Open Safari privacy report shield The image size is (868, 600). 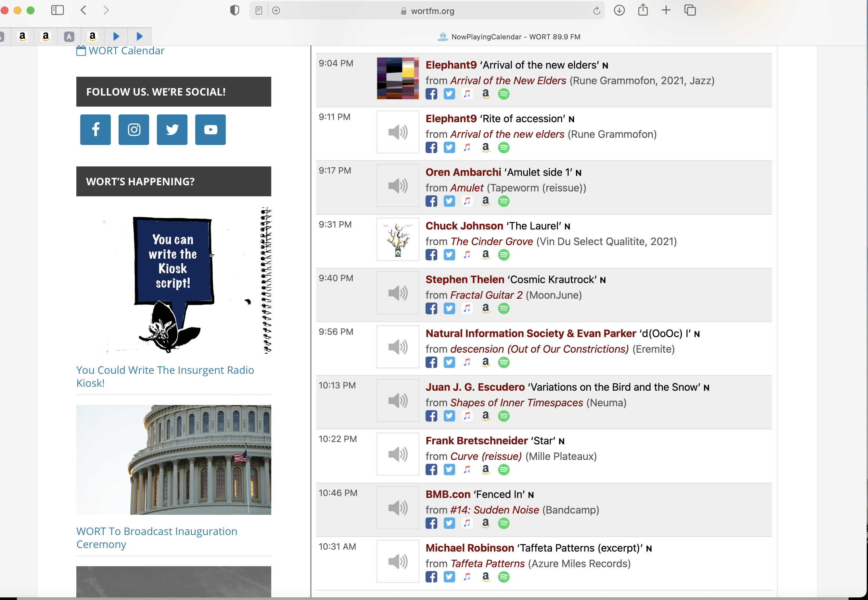click(x=235, y=10)
